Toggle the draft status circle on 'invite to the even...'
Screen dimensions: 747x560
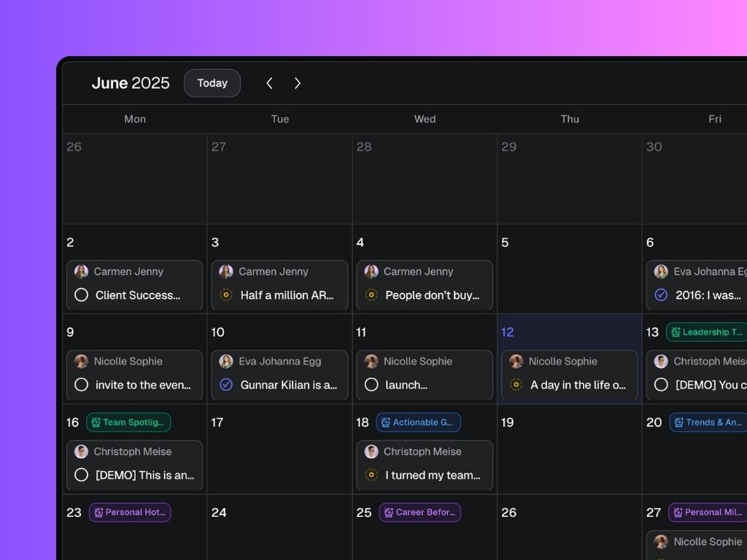point(81,385)
